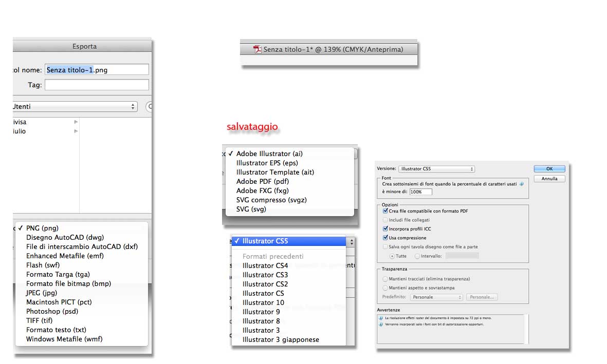Select Mantieni tracciati (elimina trasparenza) option
The height and width of the screenshot is (364, 607).
(385, 278)
